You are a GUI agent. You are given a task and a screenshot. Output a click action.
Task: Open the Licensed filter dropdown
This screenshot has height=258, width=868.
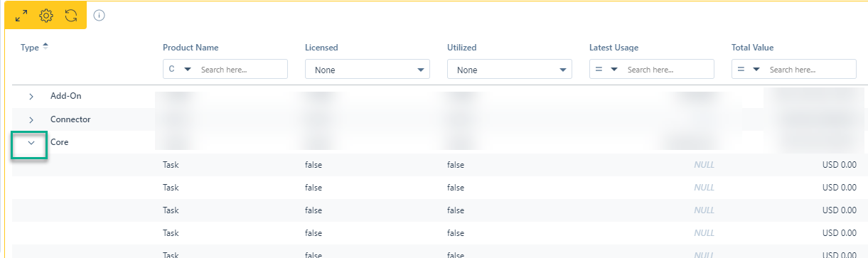368,70
